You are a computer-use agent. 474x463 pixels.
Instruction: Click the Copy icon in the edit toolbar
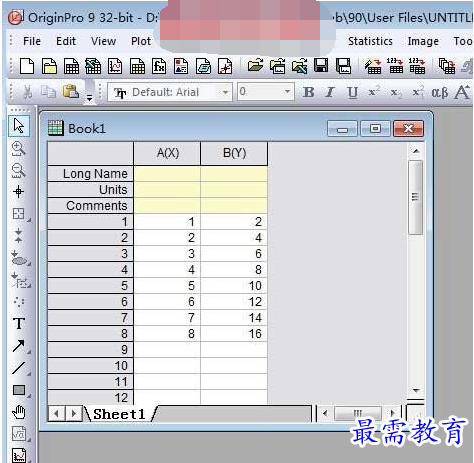coord(49,92)
